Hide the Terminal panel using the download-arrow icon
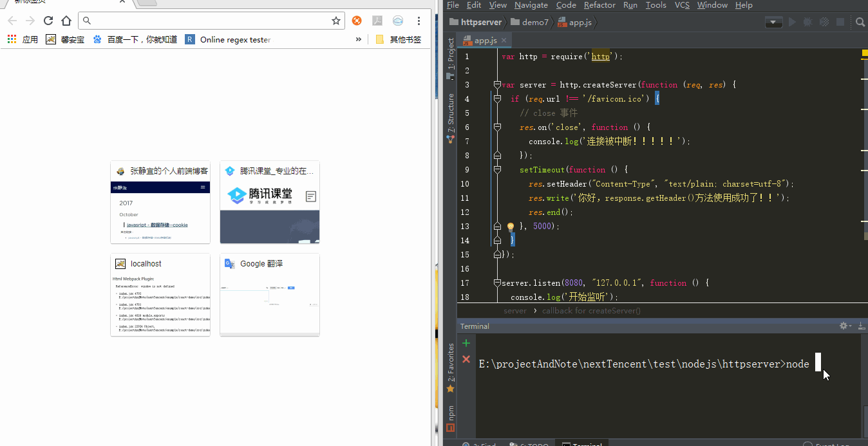This screenshot has height=446, width=868. [862, 326]
